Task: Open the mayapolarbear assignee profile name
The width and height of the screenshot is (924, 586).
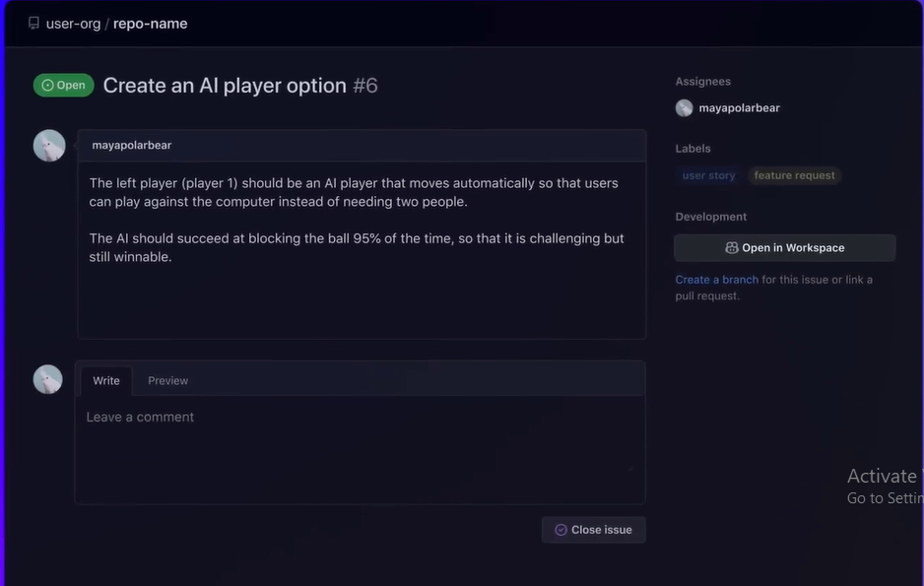Action: pyautogui.click(x=739, y=108)
